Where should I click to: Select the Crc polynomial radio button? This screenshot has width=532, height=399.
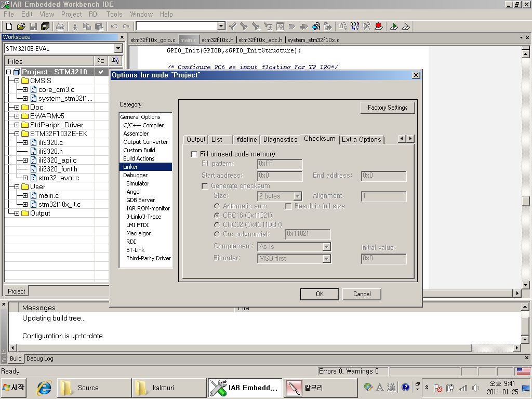point(217,234)
